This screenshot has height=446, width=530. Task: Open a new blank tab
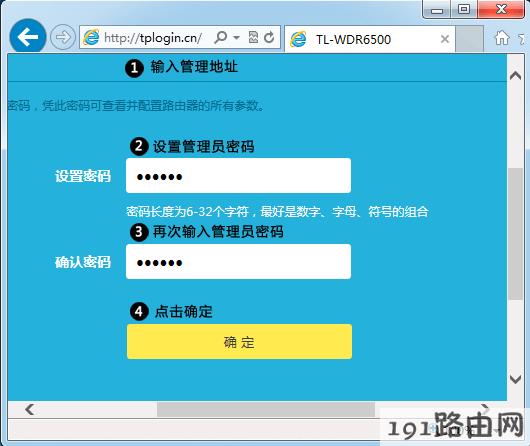469,39
